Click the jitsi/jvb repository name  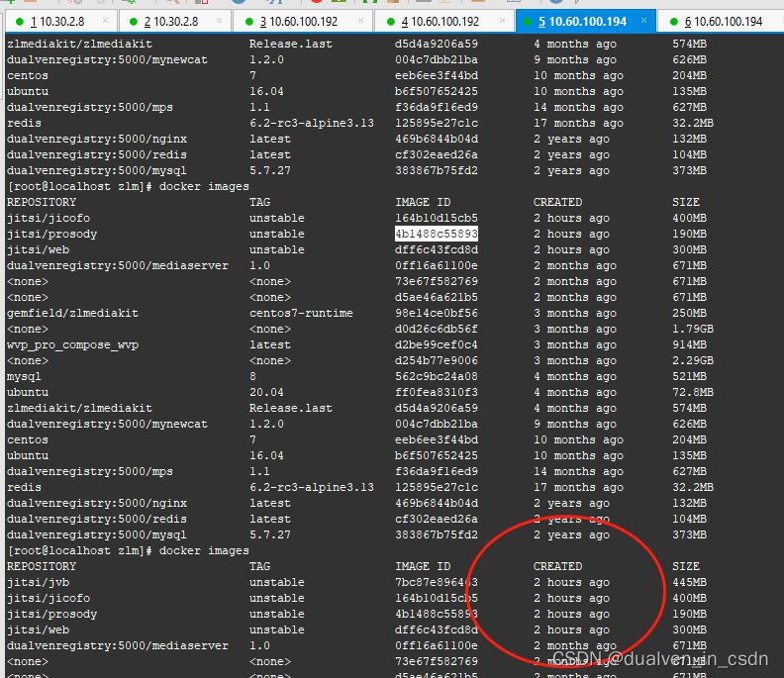coord(38,582)
